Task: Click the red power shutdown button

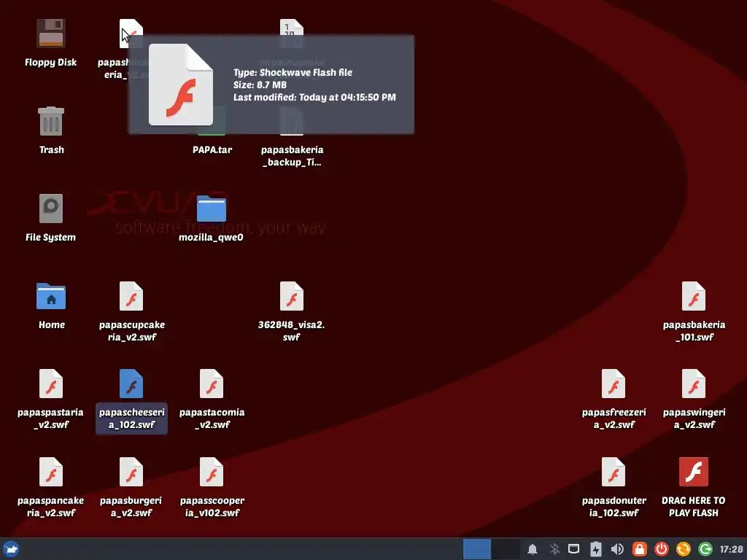Action: 661,549
